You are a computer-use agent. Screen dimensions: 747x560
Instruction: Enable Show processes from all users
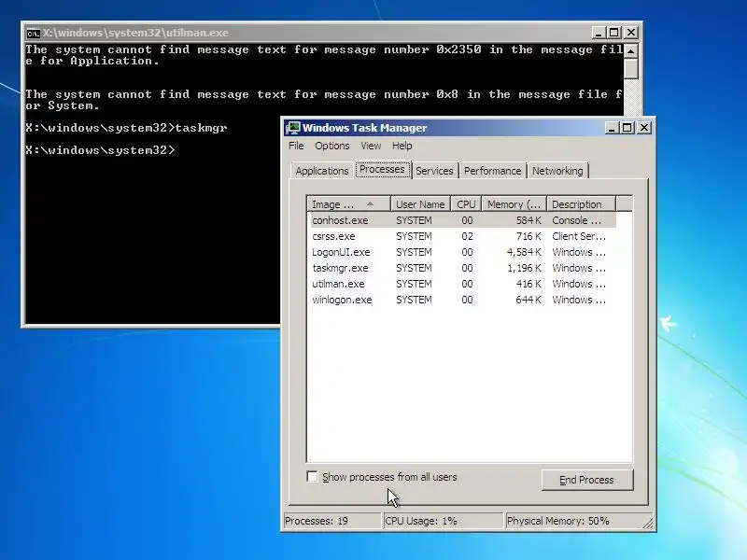coord(313,477)
